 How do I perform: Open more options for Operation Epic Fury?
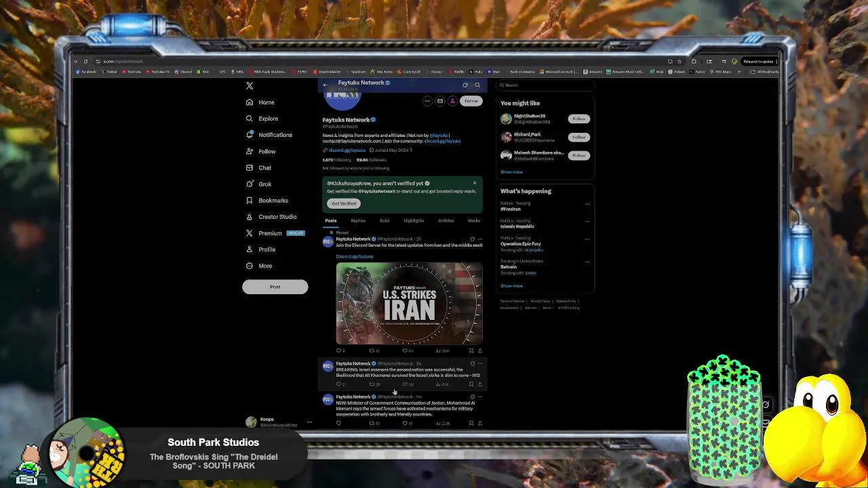[x=587, y=239]
